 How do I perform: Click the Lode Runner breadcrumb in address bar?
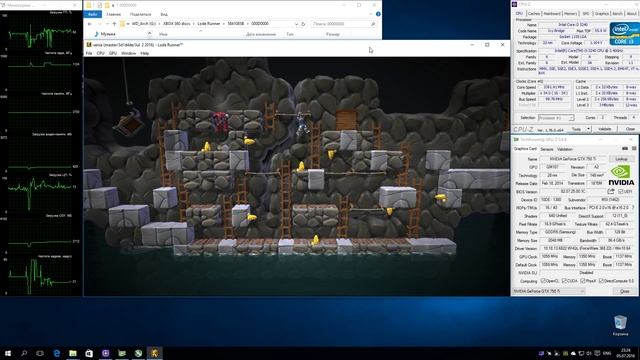(209, 24)
